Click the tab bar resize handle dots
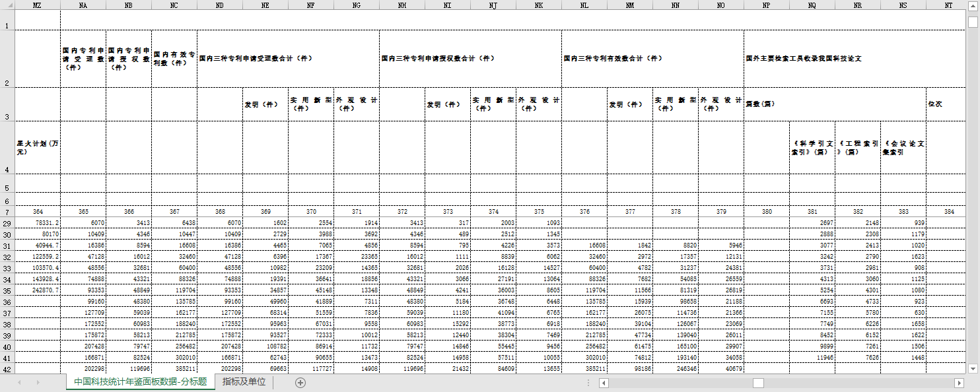The image size is (980, 392). point(588,383)
